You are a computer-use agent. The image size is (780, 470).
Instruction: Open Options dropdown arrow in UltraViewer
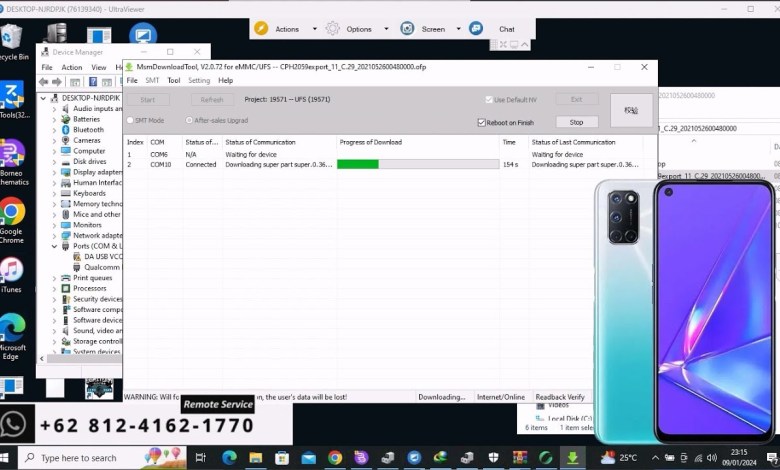[x=386, y=29]
